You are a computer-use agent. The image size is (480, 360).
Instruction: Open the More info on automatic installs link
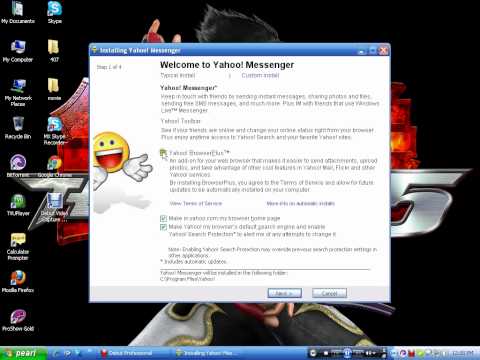301,203
